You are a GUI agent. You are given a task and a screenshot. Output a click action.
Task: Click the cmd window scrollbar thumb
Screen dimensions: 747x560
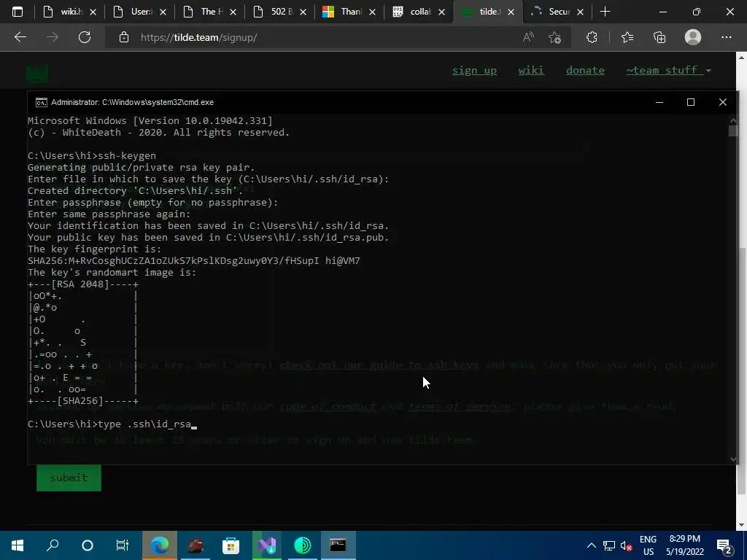click(733, 131)
